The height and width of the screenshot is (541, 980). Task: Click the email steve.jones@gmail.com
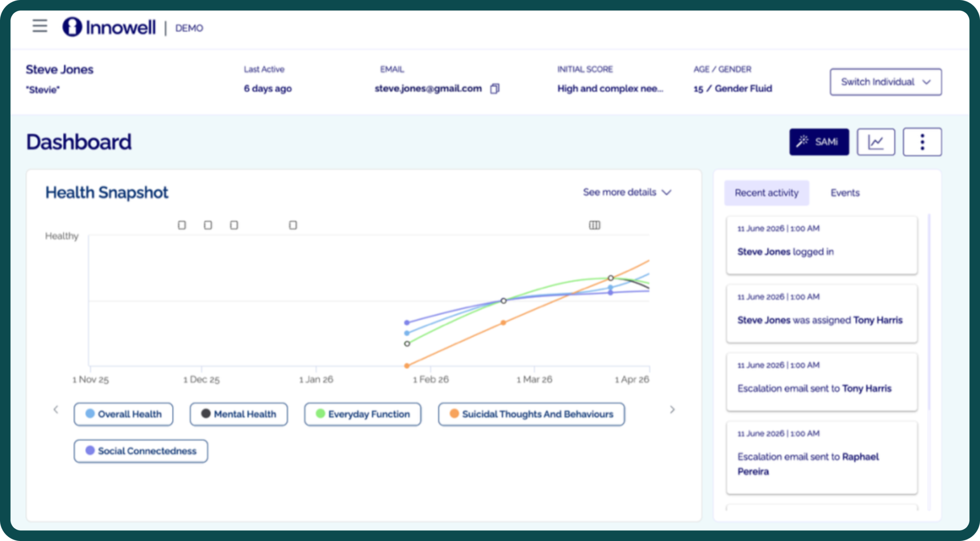(428, 89)
